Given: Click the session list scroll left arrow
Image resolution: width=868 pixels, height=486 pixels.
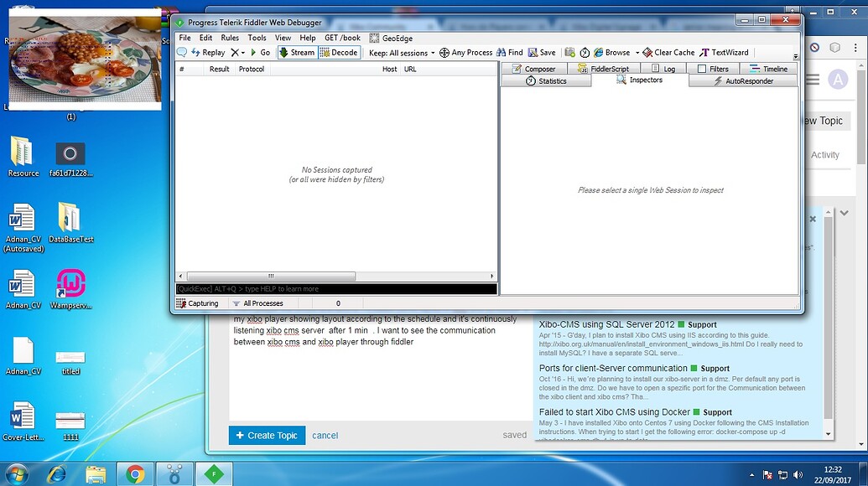Looking at the screenshot, I should click(x=180, y=276).
